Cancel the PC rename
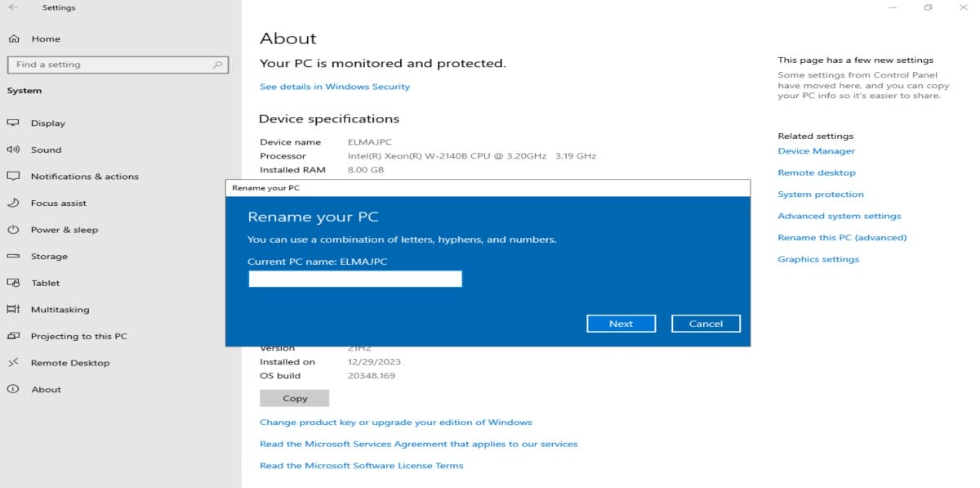 [706, 323]
